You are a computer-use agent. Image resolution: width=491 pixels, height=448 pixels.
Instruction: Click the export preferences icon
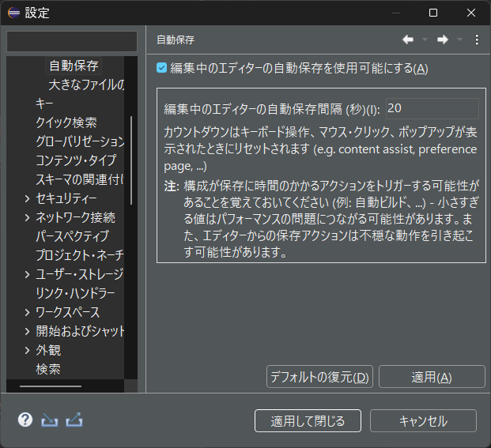tap(74, 420)
